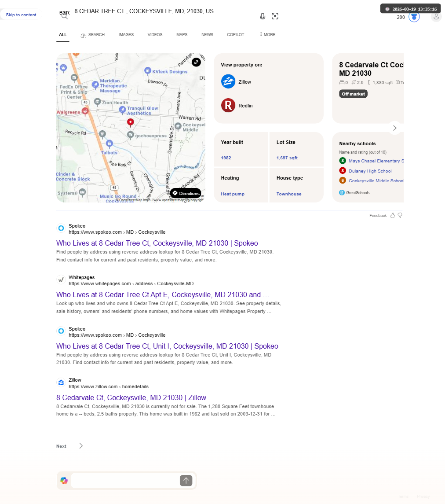Go to next results page chevron
This screenshot has width=445, height=504.
81,446
